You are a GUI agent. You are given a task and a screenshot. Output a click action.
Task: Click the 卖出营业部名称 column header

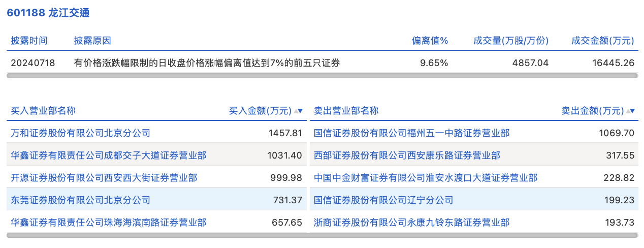[346, 111]
